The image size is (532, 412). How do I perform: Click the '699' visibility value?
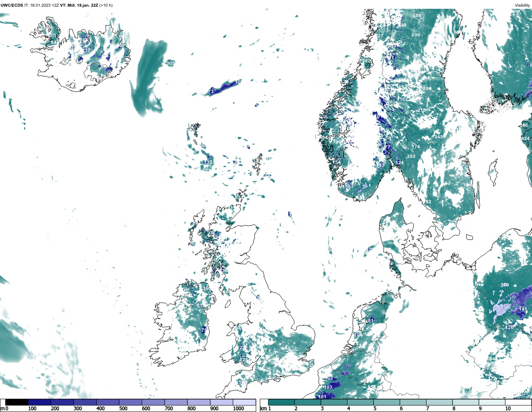coord(416,35)
